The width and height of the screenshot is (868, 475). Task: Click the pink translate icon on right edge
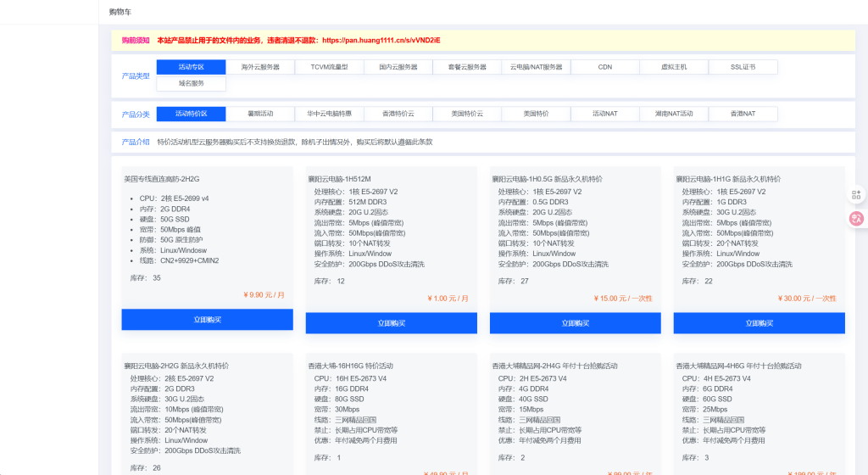856,219
